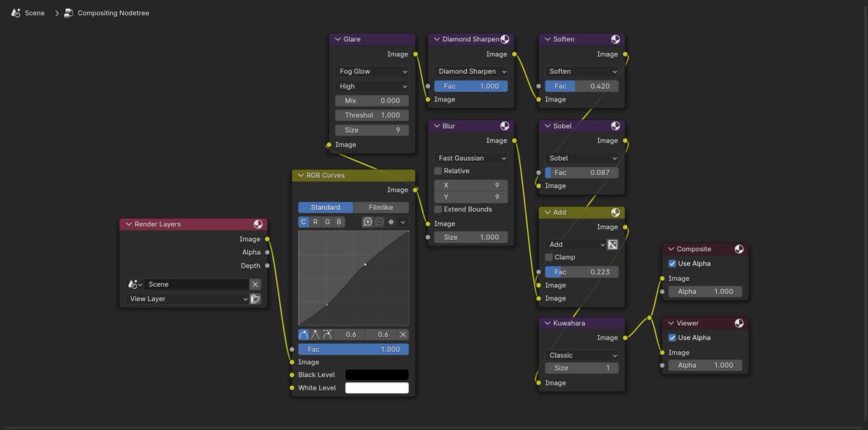Zoom in on the RGB Curves graph
Viewport: 868px width, 430px height.
367,222
